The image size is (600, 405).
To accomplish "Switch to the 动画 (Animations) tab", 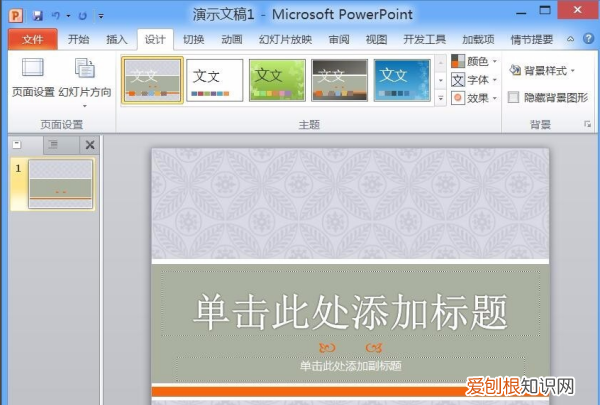I will tap(232, 39).
